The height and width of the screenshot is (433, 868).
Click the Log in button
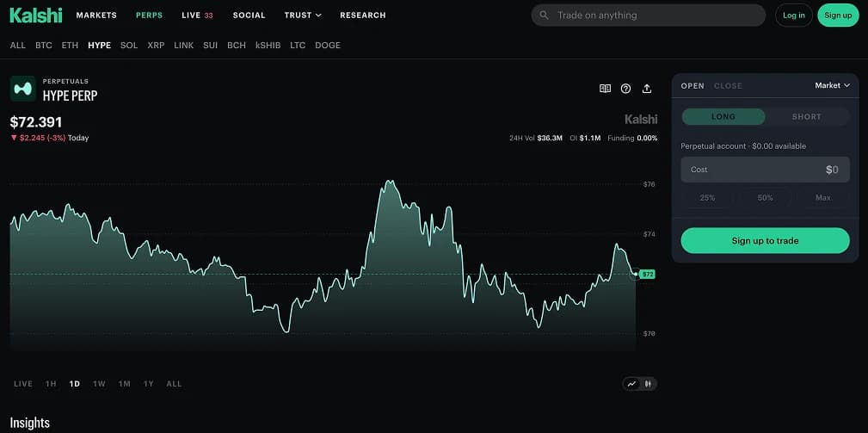[794, 15]
